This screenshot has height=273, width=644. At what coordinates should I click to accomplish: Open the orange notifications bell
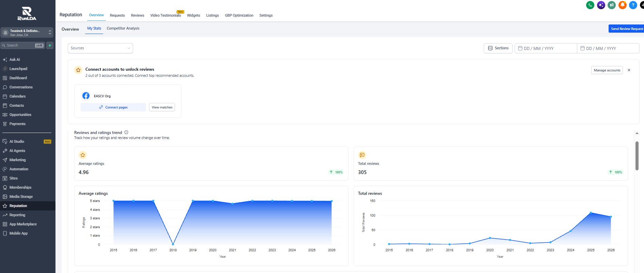(623, 5)
